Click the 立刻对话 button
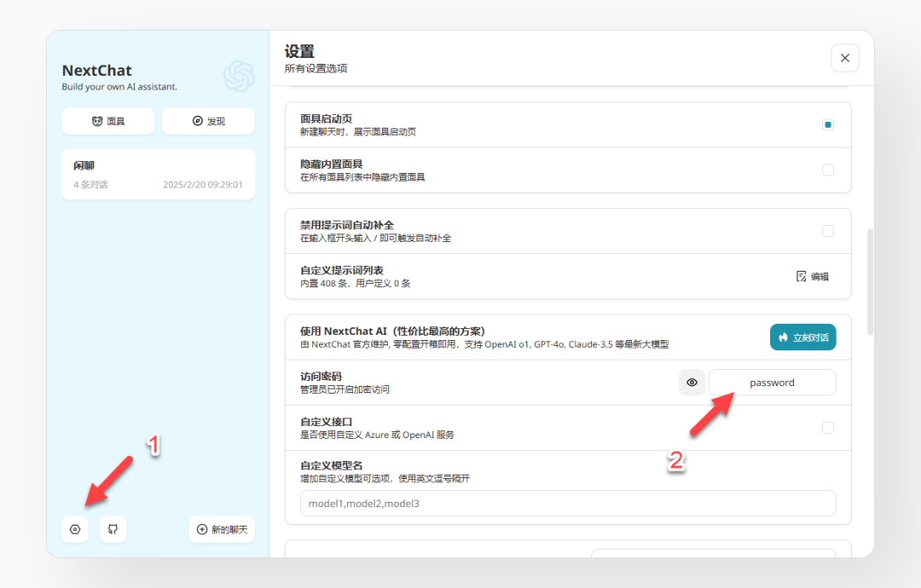 coord(803,337)
